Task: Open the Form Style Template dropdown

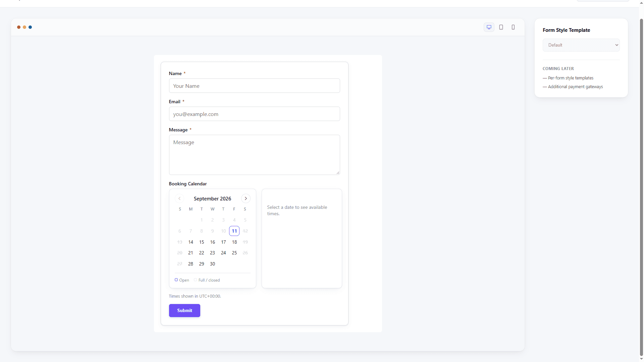Action: click(581, 45)
